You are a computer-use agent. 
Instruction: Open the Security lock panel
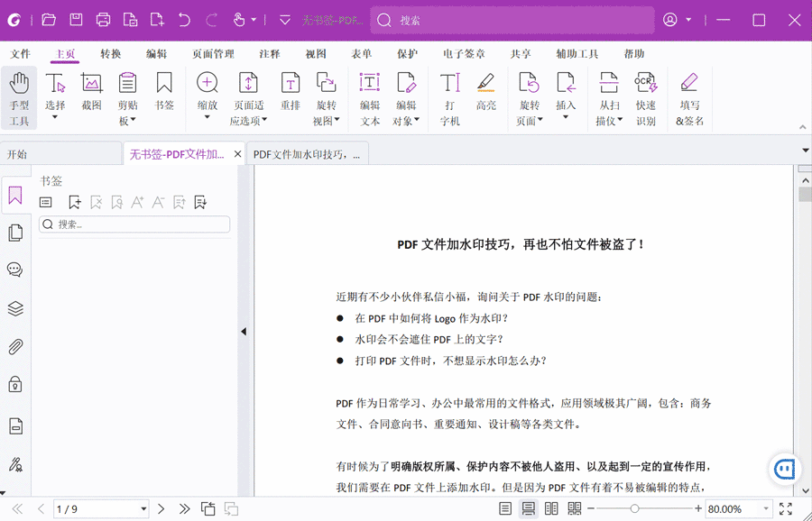pyautogui.click(x=15, y=384)
